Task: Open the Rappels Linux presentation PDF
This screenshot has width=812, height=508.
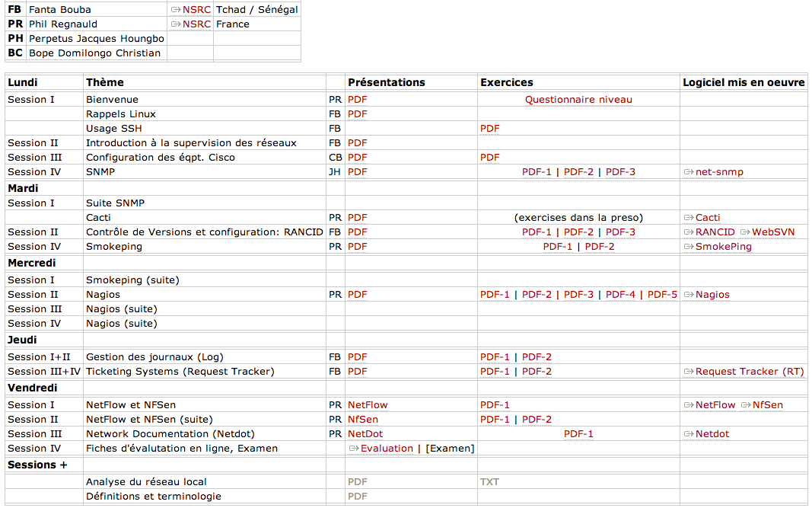Action: point(357,114)
